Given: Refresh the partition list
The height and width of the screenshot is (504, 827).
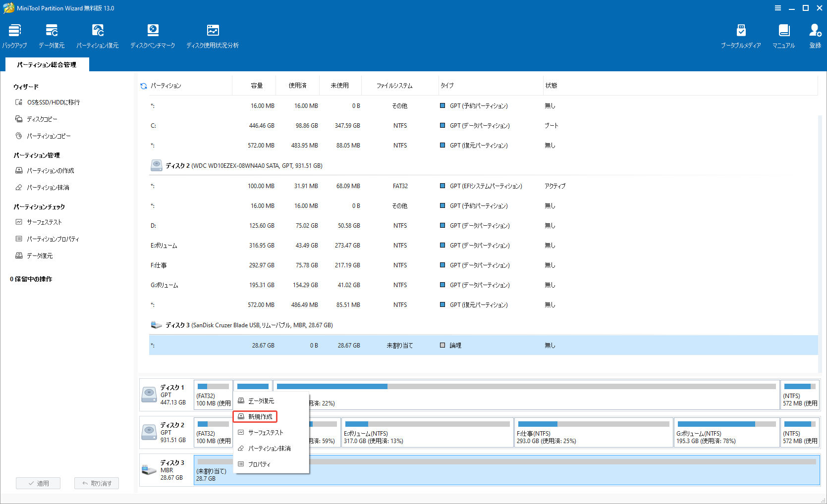Looking at the screenshot, I should tap(143, 85).
